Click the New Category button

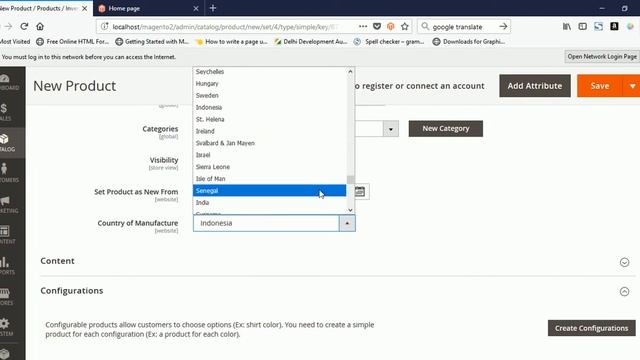[446, 129]
